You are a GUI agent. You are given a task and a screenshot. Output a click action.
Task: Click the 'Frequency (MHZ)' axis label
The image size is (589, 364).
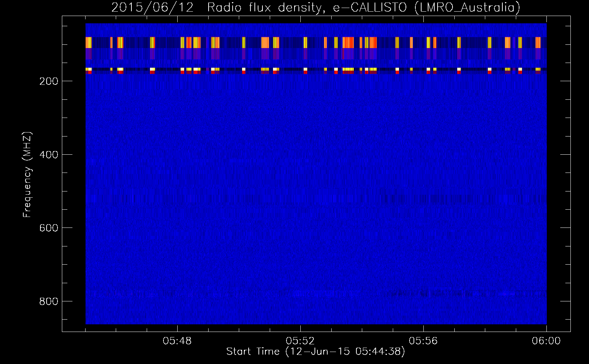click(x=27, y=175)
